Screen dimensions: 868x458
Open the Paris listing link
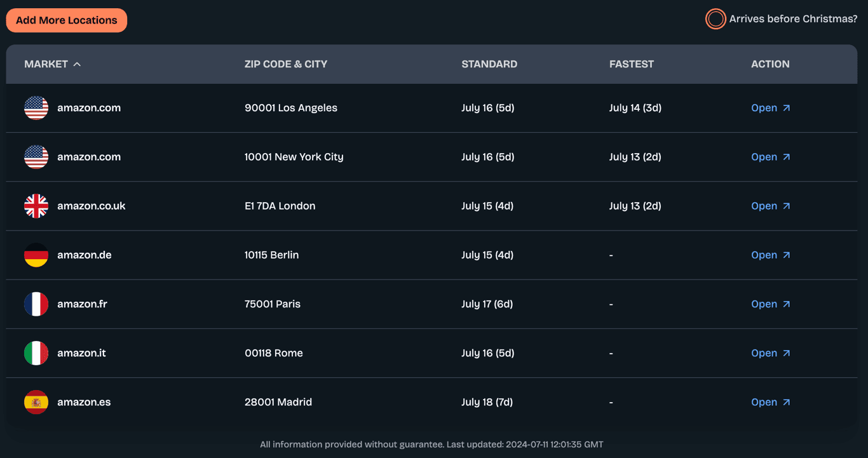[x=771, y=304]
